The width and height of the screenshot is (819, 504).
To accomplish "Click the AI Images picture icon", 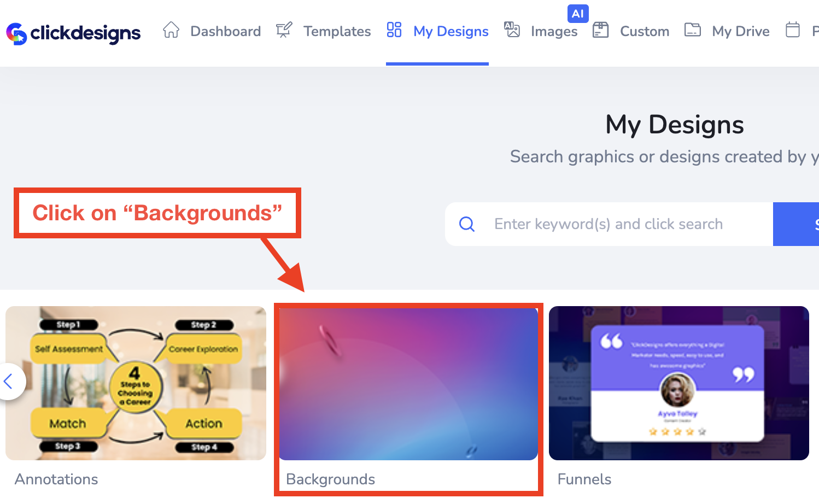I will [x=512, y=30].
